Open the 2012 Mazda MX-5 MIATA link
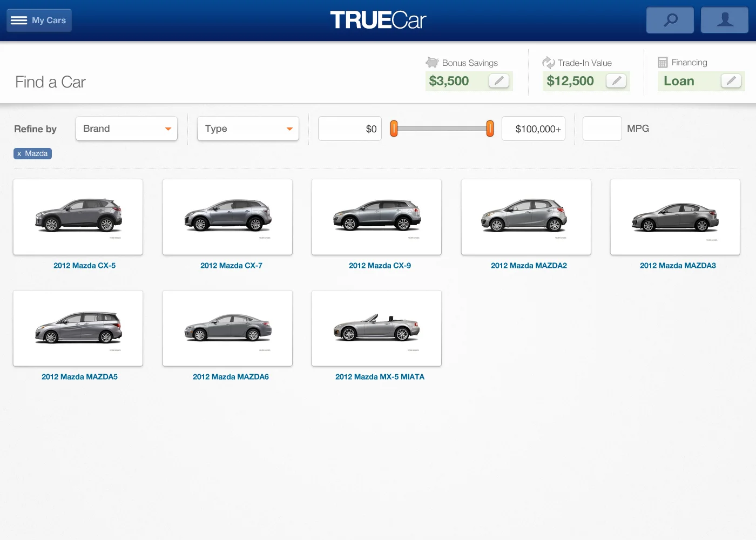The width and height of the screenshot is (756, 540). (x=380, y=377)
